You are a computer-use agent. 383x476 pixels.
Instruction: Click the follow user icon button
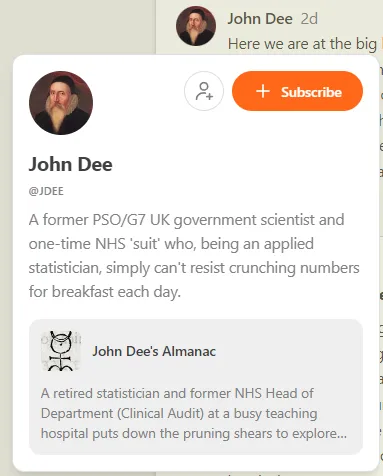tap(204, 91)
